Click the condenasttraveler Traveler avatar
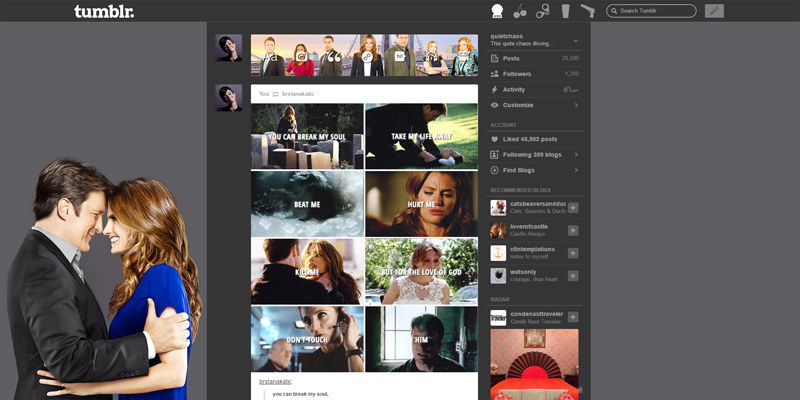800x400 pixels. pyautogui.click(x=498, y=317)
